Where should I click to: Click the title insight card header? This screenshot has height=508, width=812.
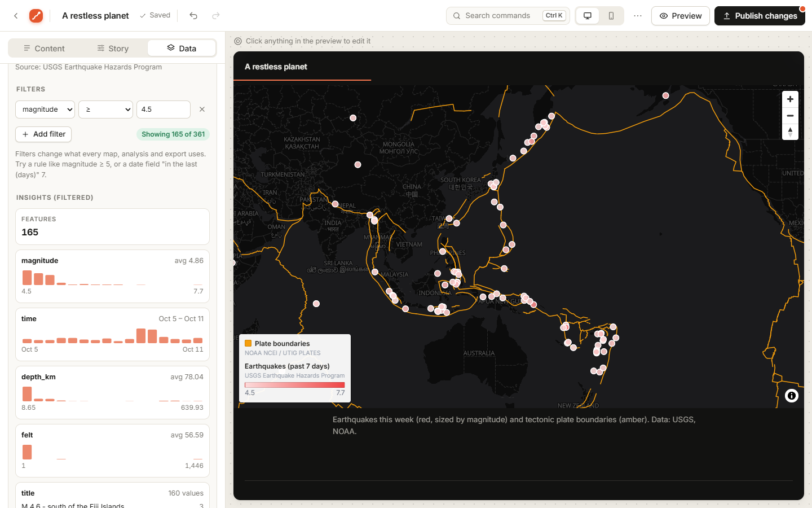112,493
